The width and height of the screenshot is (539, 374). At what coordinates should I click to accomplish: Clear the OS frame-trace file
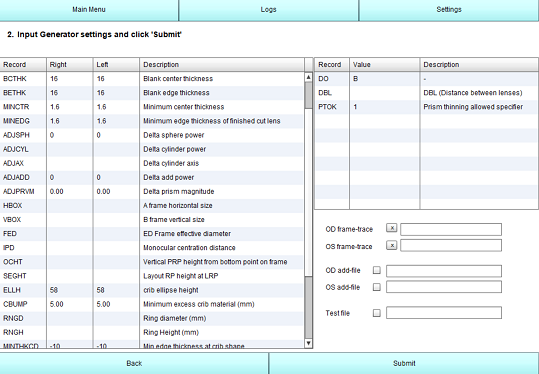point(392,245)
